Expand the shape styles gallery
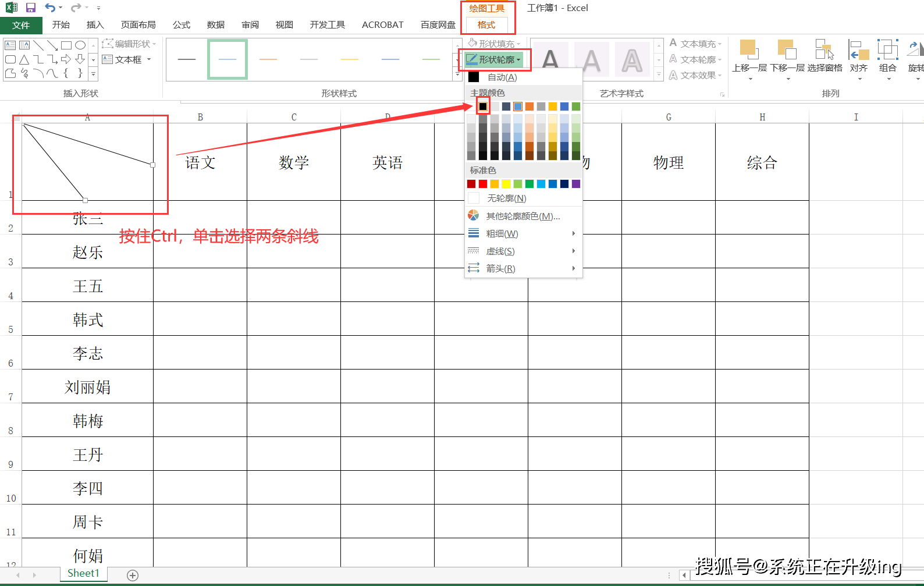The height and width of the screenshot is (586, 924). [457, 74]
